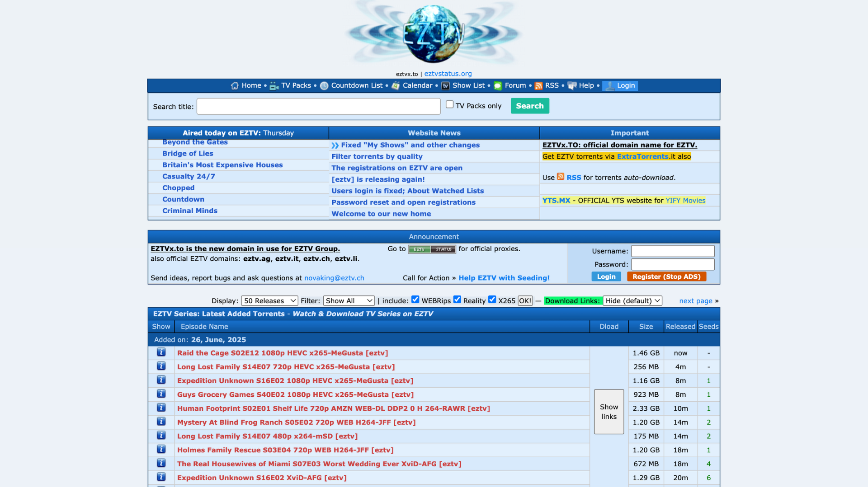Open the info icon beside Holmes Family Rescue

click(x=161, y=449)
